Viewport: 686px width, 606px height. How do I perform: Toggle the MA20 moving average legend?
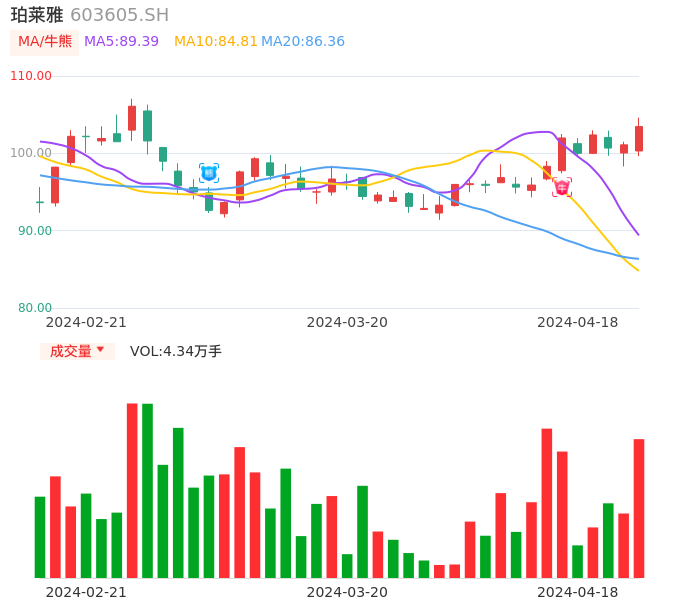tap(302, 42)
